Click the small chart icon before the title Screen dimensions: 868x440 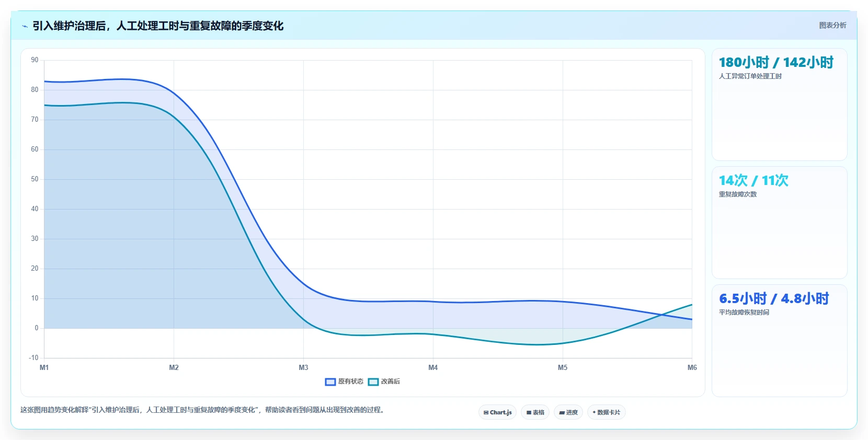click(x=25, y=26)
